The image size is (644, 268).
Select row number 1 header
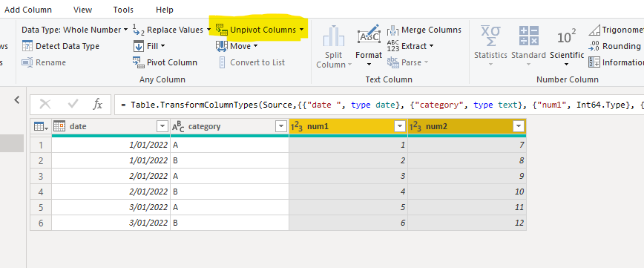[x=41, y=145]
